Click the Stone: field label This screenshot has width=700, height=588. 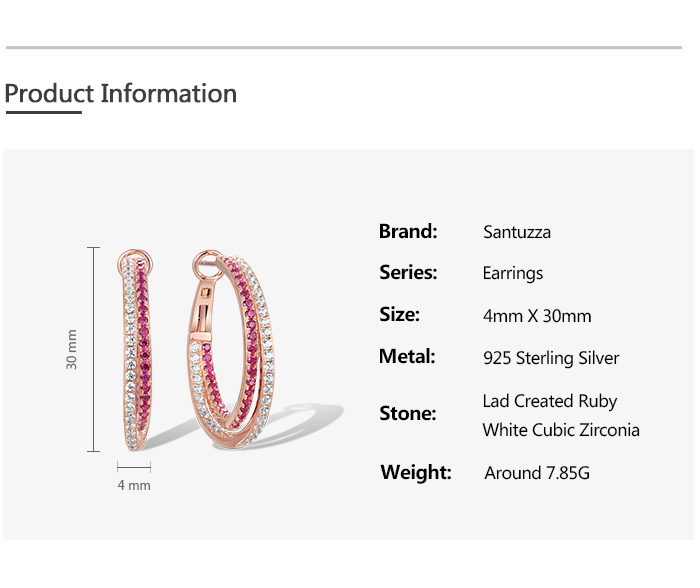click(407, 413)
